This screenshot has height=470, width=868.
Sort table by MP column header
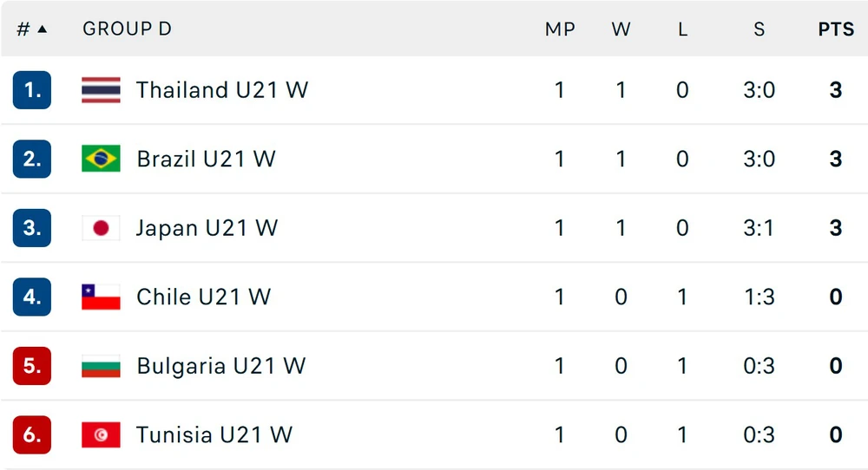tap(560, 29)
